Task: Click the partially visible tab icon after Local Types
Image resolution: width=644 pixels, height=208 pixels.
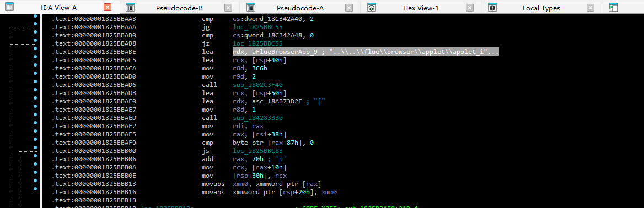Action: [613, 7]
